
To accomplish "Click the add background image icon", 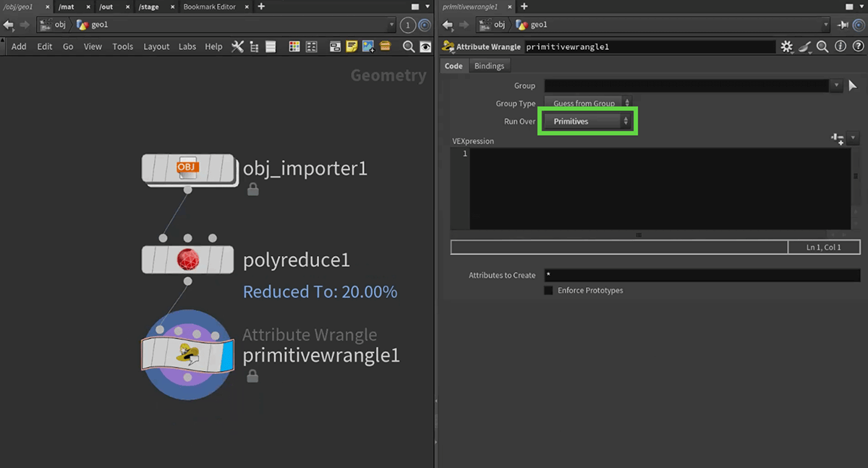I will point(368,46).
